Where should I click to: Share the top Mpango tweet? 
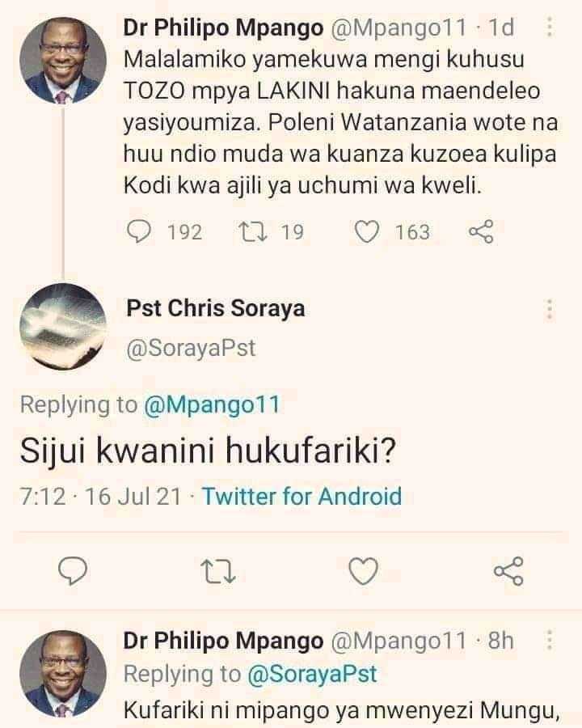481,231
